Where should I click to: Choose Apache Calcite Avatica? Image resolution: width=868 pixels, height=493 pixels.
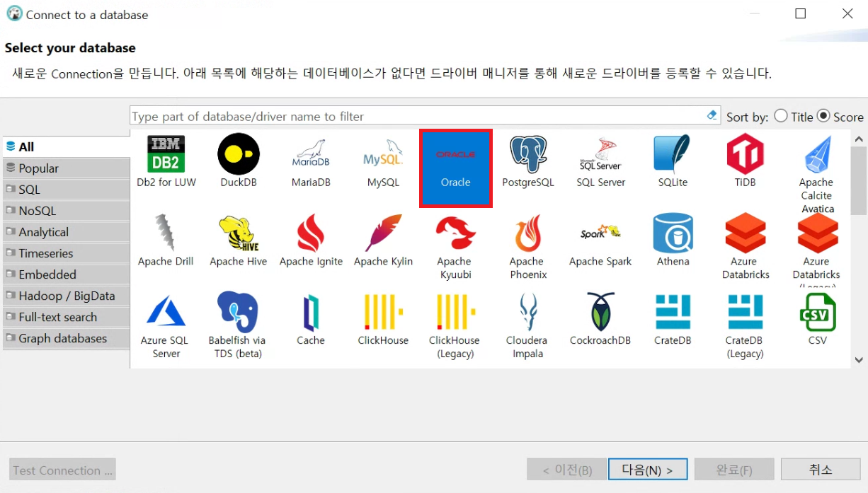(x=816, y=173)
